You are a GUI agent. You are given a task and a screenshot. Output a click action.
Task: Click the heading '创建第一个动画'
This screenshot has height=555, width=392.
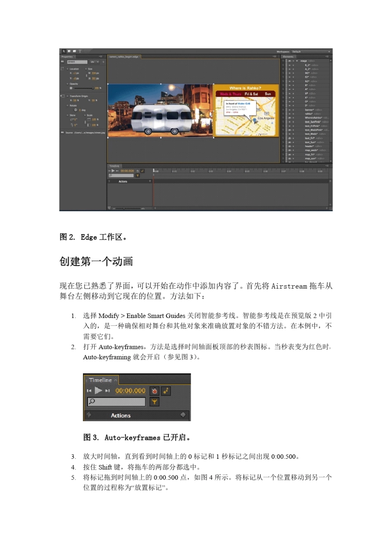(96, 261)
